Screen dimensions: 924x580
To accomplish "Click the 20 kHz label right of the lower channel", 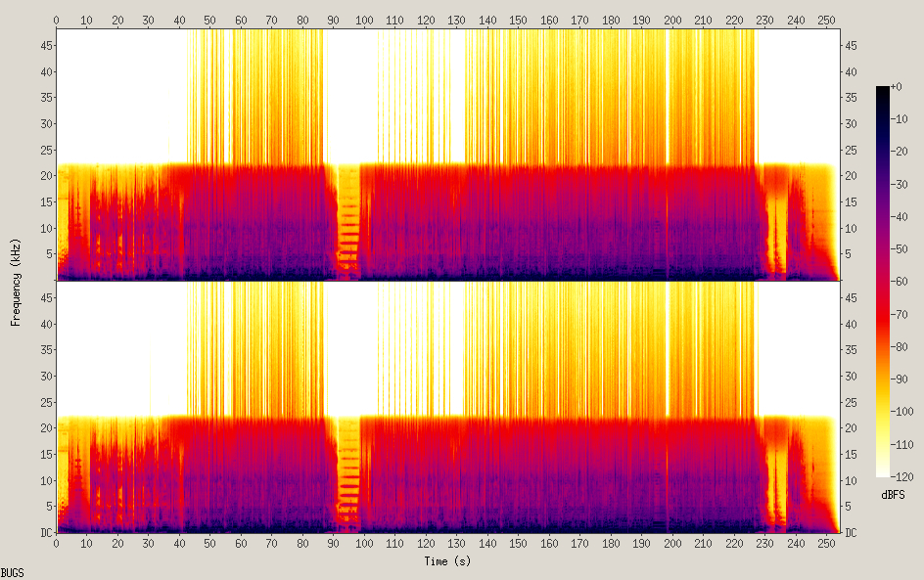I will [x=852, y=428].
